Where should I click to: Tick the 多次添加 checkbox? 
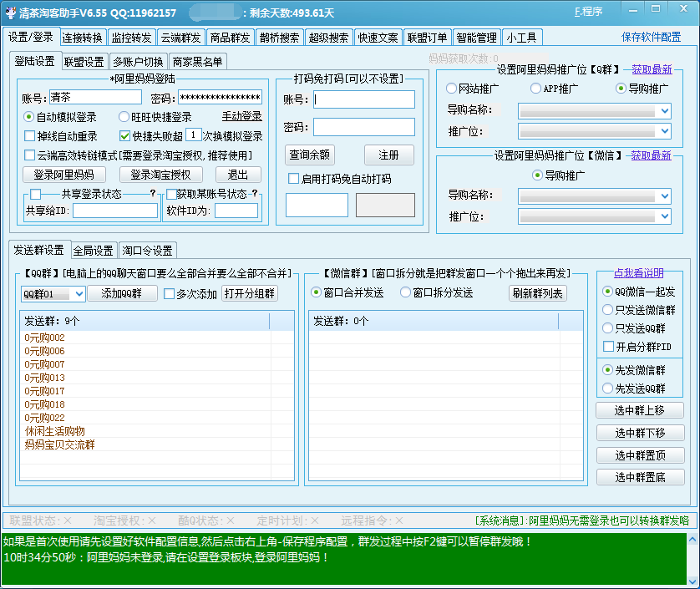click(169, 294)
